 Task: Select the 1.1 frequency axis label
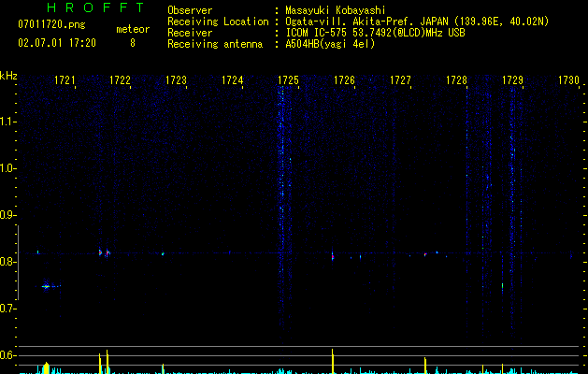click(7, 122)
